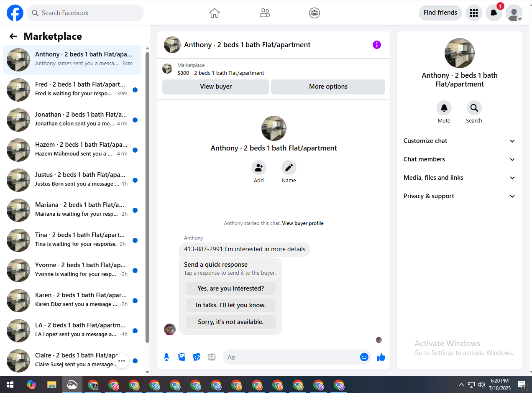Mute the conversation bell icon
Image resolution: width=532 pixels, height=393 pixels.
444,108
